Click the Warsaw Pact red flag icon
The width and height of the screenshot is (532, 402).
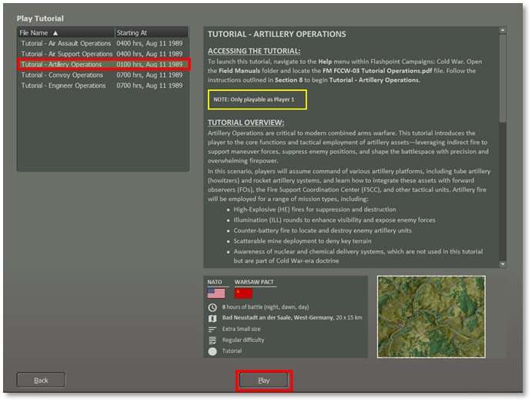point(243,293)
